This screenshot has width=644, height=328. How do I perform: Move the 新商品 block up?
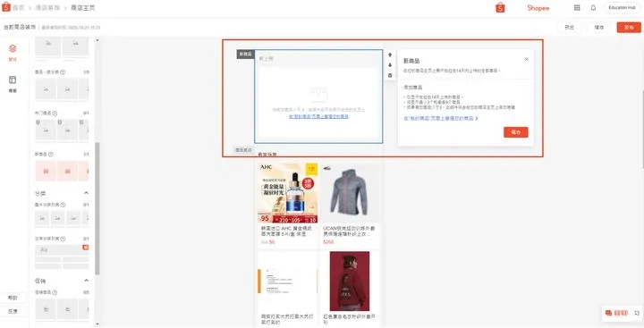pos(390,55)
